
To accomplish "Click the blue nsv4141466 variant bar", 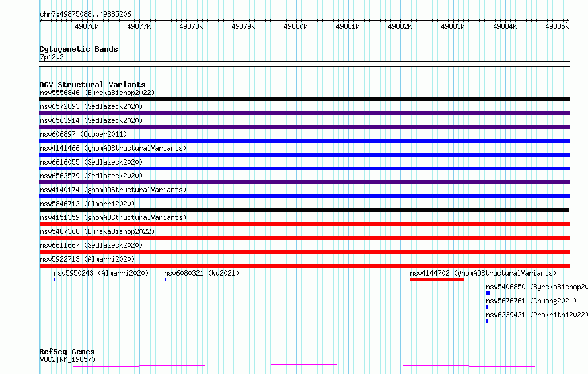I will pyautogui.click(x=304, y=155).
